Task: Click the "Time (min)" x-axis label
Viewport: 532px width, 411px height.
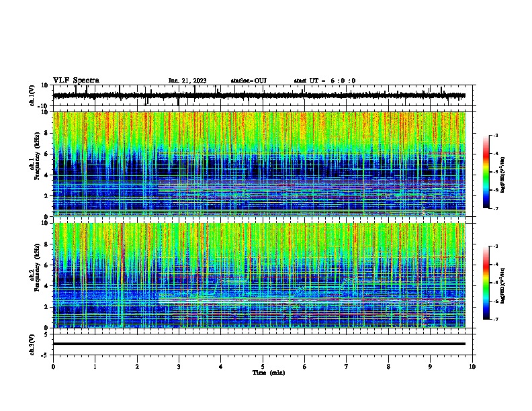Action: click(269, 373)
